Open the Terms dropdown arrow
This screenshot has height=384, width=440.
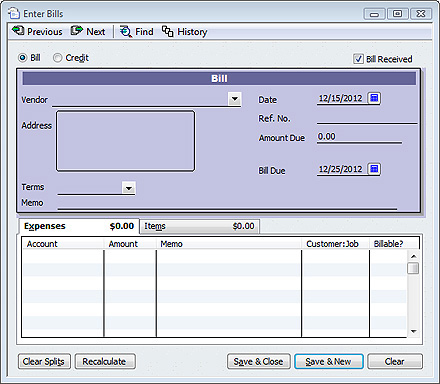pos(129,188)
